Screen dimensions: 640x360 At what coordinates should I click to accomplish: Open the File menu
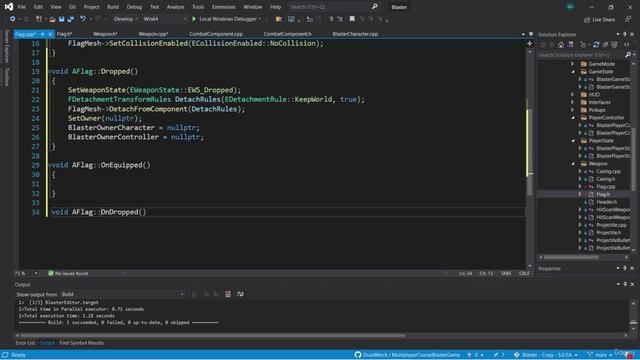[22, 7]
